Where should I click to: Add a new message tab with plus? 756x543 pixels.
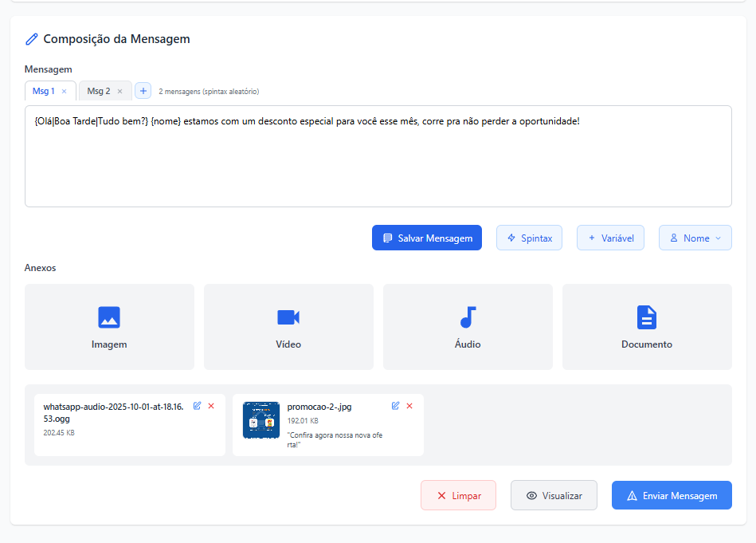tap(143, 91)
